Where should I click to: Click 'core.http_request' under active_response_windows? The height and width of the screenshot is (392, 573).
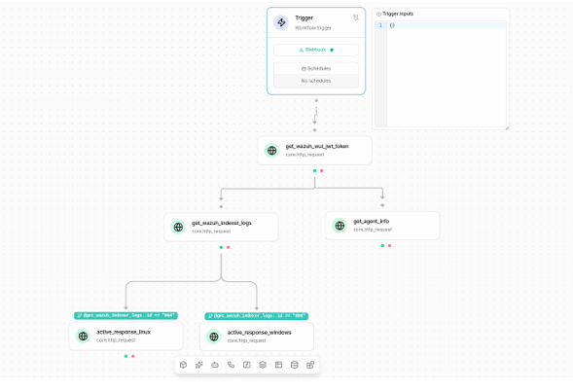click(247, 340)
